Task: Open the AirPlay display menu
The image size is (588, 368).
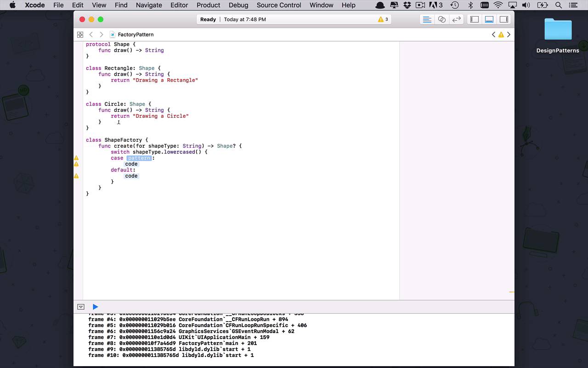Action: pos(513,5)
